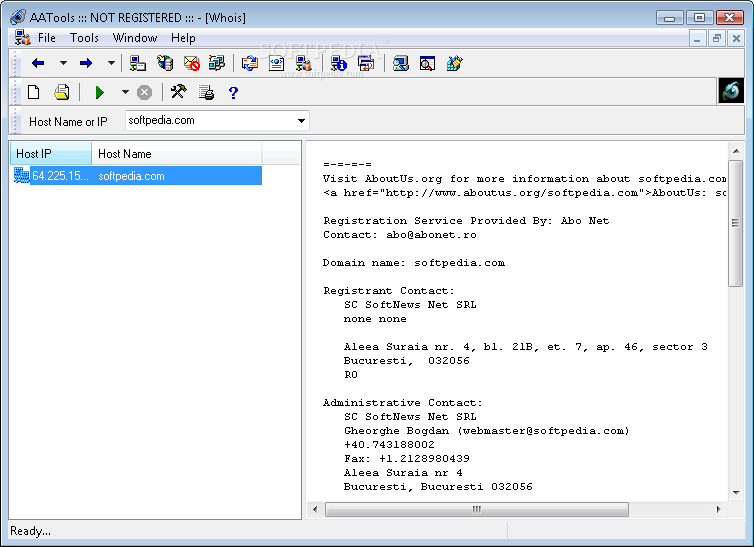Open the stacked-windows-with-red-arrow tool icon
The height and width of the screenshot is (547, 754).
366,63
